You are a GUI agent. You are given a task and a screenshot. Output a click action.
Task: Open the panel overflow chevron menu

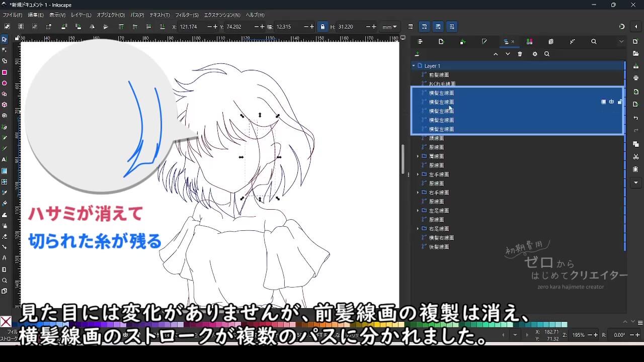click(x=621, y=41)
